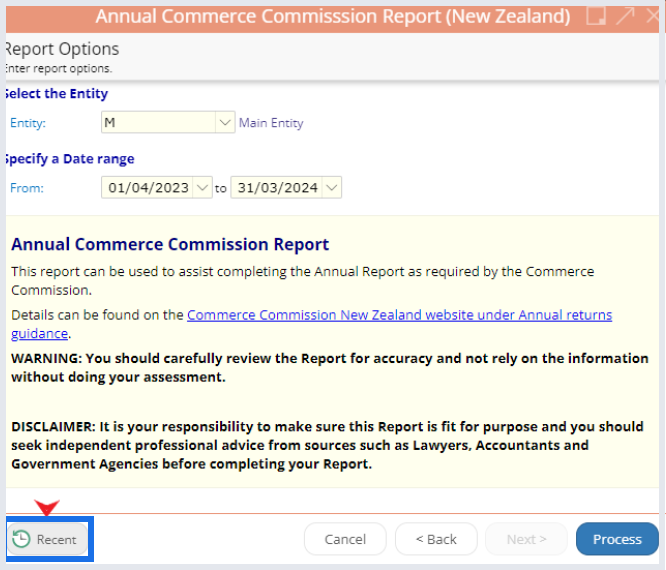Image resolution: width=666 pixels, height=570 pixels.
Task: Expand the Entity dropdown arrow
Action: pos(225,122)
